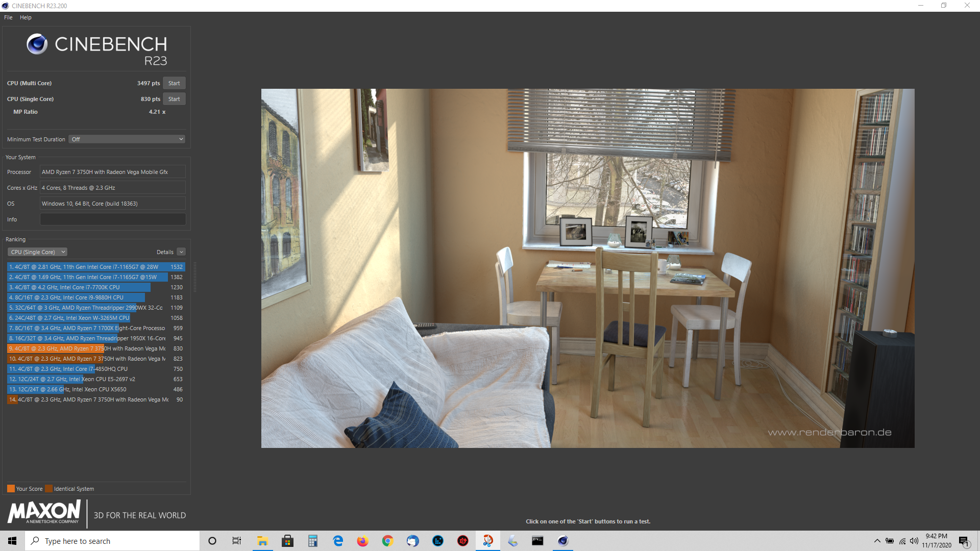Click the Info input field
This screenshot has width=980, height=551.
click(x=113, y=219)
